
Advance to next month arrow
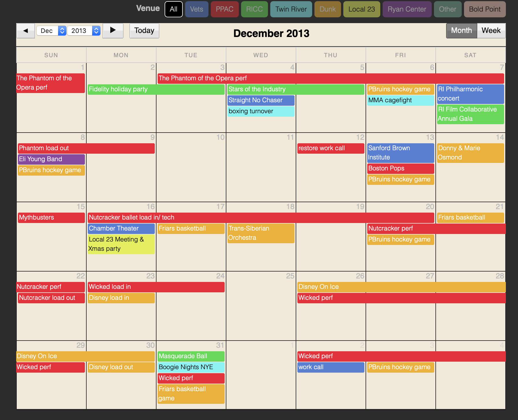click(x=113, y=31)
